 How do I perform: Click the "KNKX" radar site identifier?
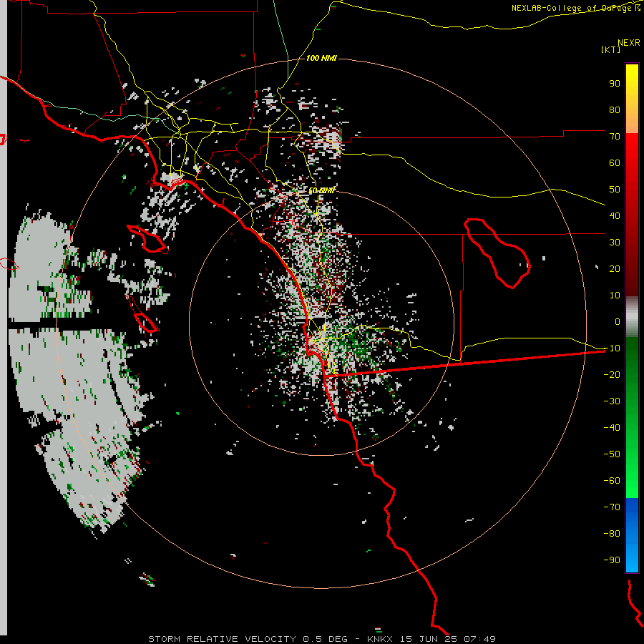point(379,639)
